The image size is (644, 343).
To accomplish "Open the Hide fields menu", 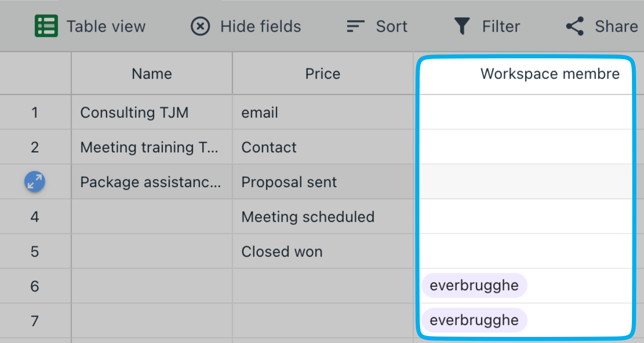I will (x=246, y=26).
